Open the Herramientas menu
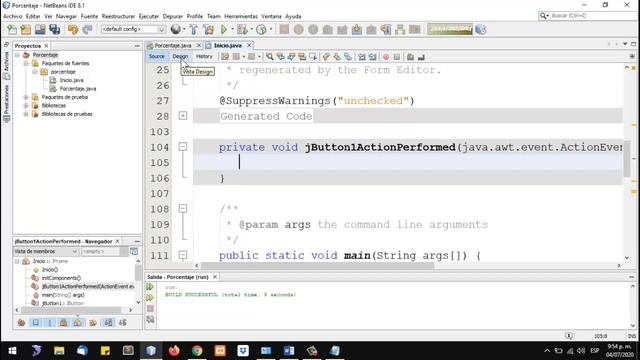The image size is (640, 360). tap(241, 16)
